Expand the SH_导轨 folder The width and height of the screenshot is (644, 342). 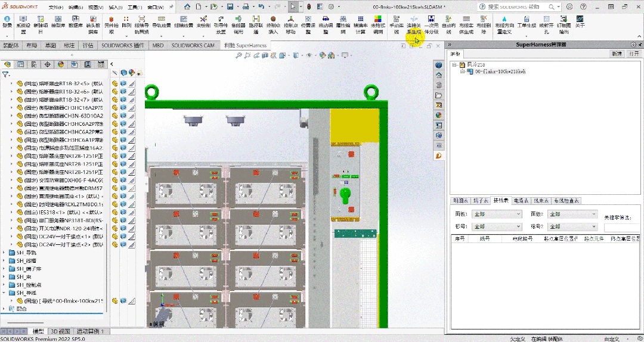click(4, 253)
